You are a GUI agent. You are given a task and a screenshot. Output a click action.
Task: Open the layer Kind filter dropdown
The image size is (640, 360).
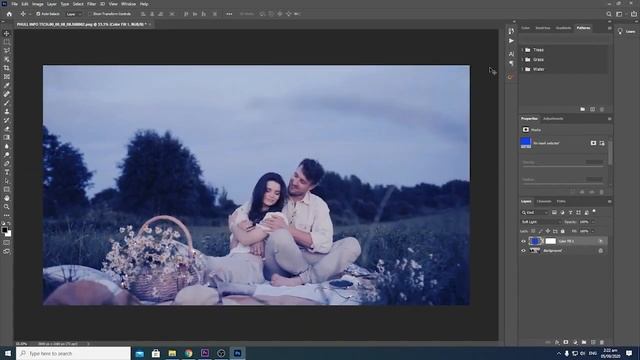(x=534, y=213)
